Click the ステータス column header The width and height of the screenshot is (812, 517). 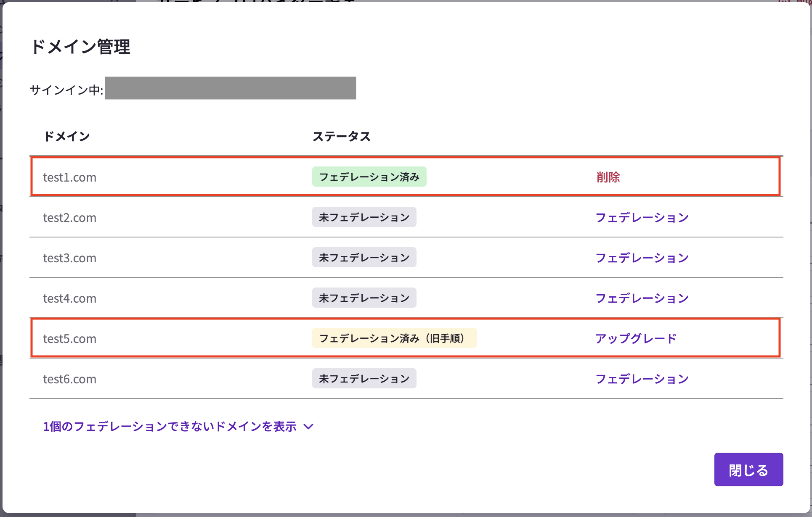(x=342, y=136)
